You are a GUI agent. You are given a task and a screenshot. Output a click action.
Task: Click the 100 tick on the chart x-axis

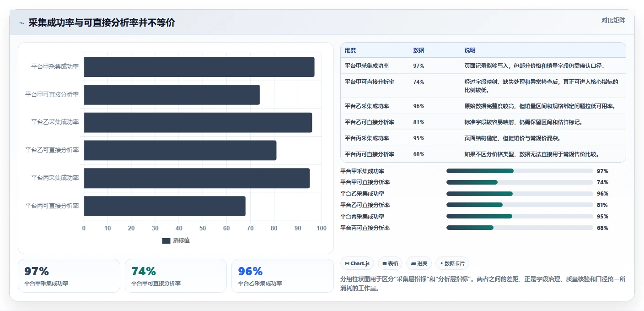pyautogui.click(x=322, y=229)
